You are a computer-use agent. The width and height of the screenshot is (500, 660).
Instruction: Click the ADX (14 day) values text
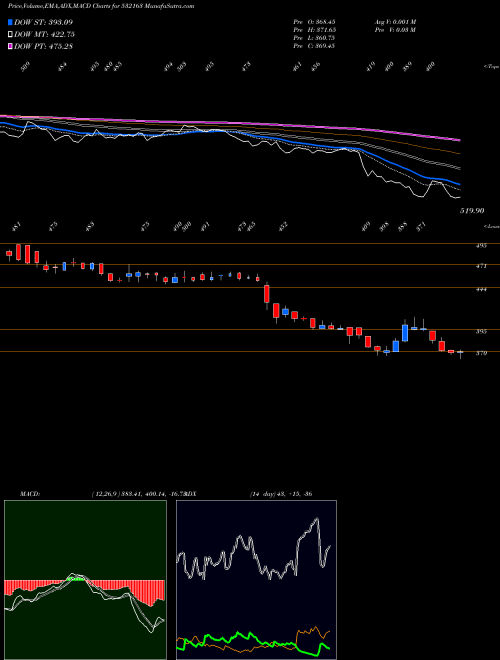(281, 494)
